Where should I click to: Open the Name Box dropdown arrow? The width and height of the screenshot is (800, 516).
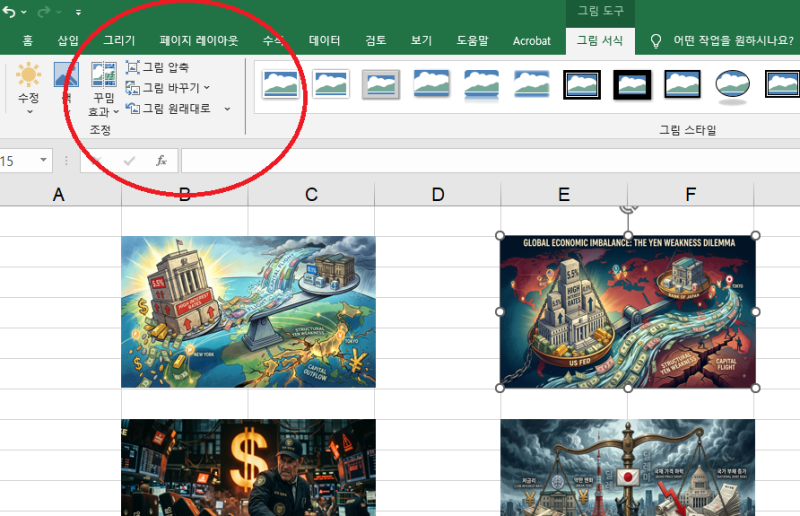click(43, 160)
